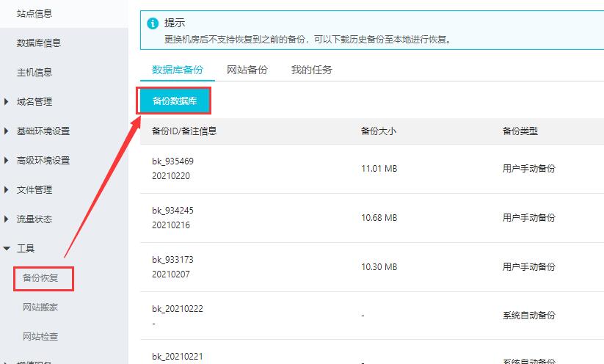Select 文件管理 menu label

tap(34, 189)
